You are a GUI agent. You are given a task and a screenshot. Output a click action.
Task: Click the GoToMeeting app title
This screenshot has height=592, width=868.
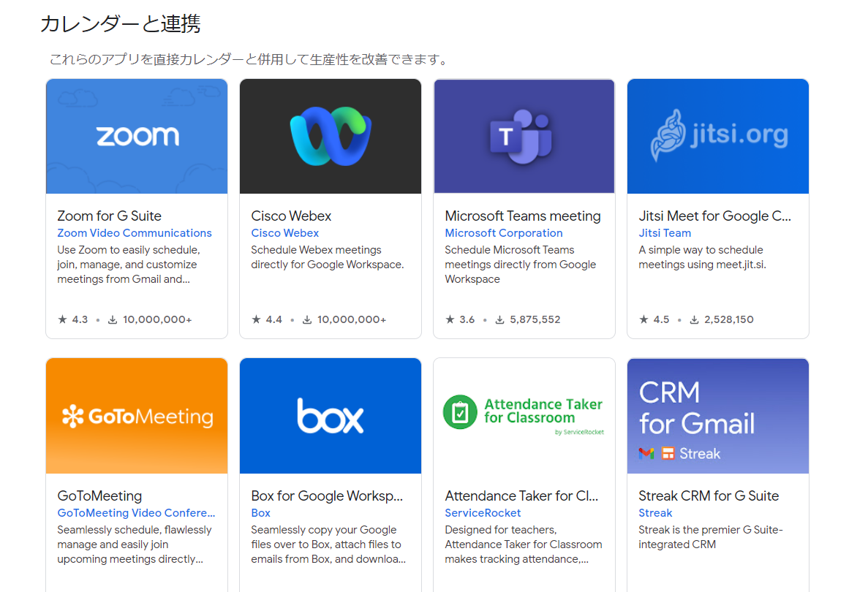click(99, 496)
